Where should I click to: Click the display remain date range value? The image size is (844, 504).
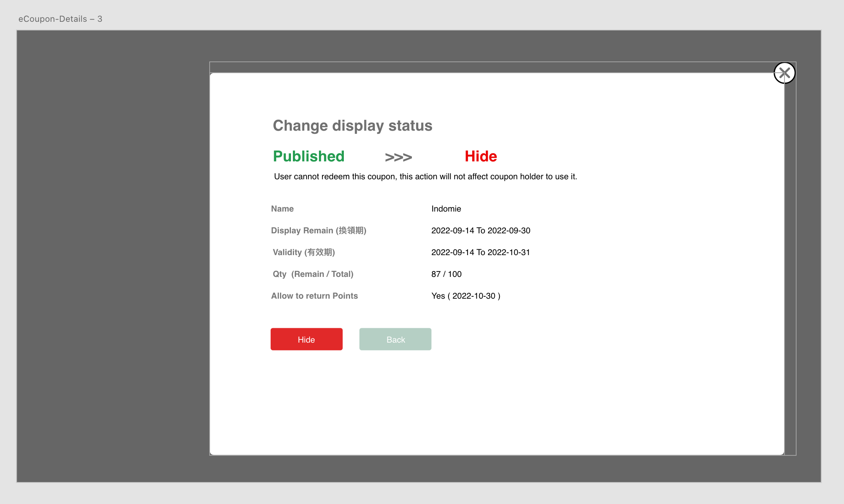(480, 231)
